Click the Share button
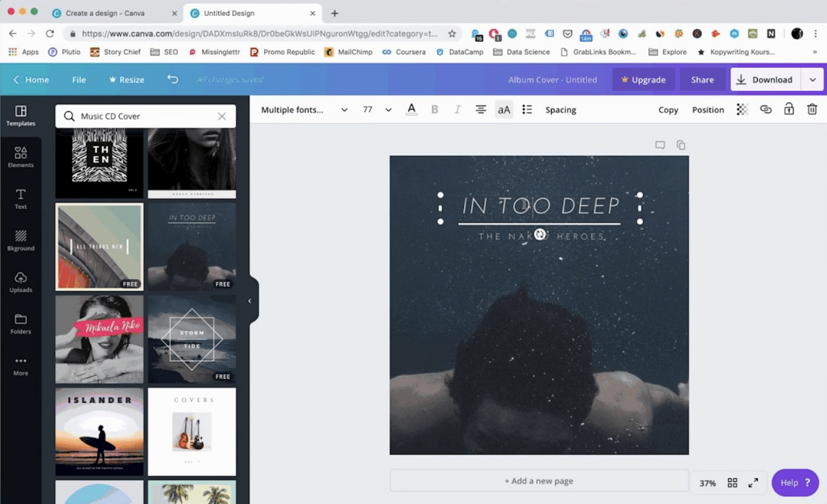 point(702,79)
